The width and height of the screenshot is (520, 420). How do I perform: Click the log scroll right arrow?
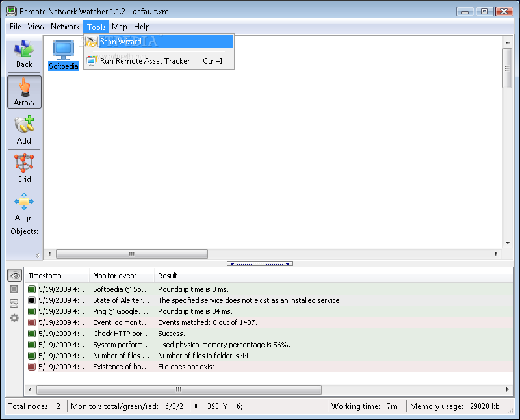[x=507, y=389]
